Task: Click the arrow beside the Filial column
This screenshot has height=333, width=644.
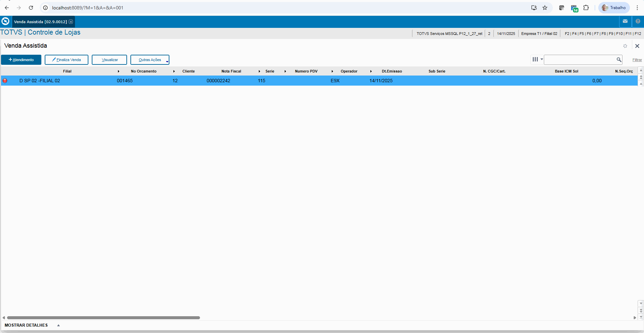Action: point(119,72)
